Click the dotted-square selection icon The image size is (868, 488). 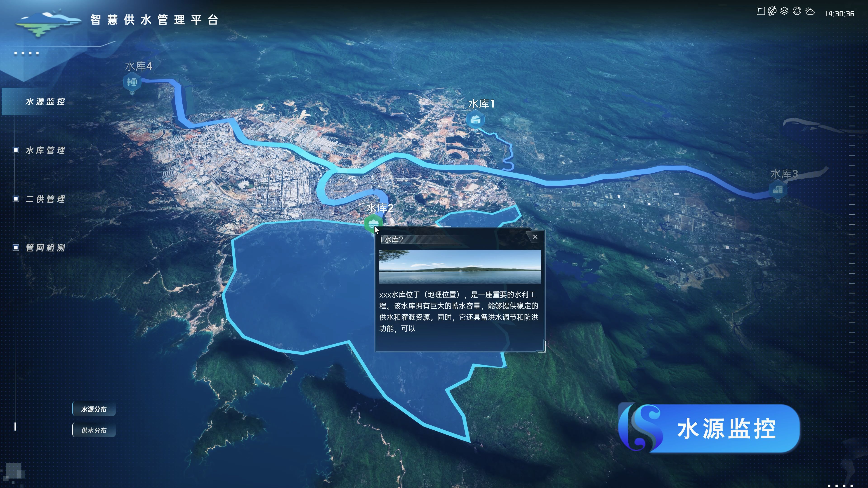pos(760,11)
